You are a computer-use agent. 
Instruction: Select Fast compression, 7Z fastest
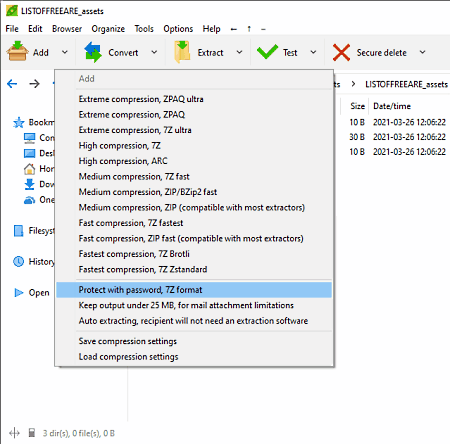pyautogui.click(x=194, y=223)
